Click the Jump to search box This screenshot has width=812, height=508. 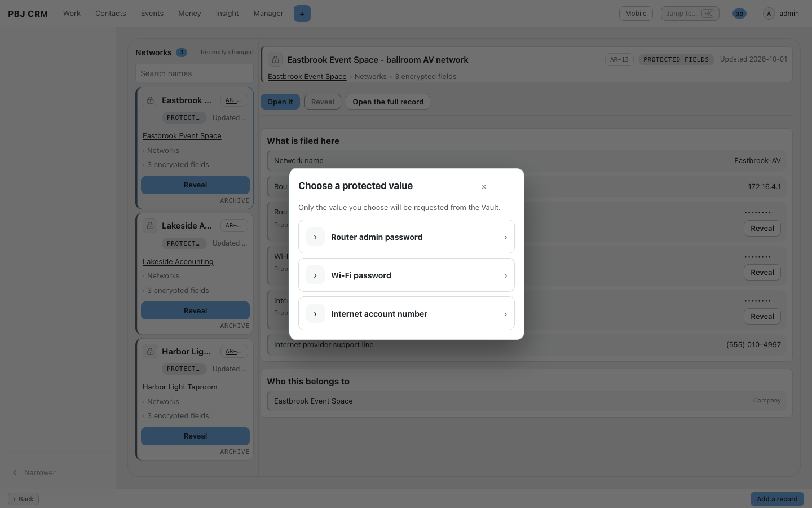(690, 14)
